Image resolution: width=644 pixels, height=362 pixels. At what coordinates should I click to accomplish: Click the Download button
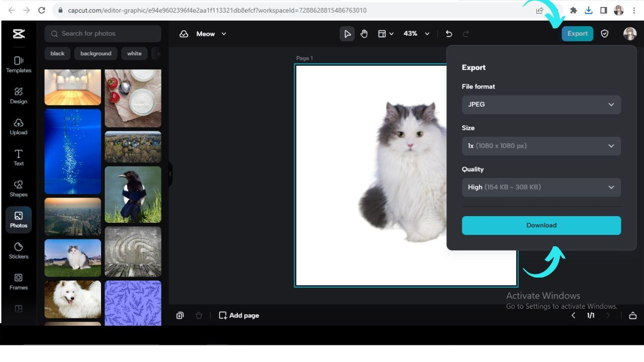541,225
